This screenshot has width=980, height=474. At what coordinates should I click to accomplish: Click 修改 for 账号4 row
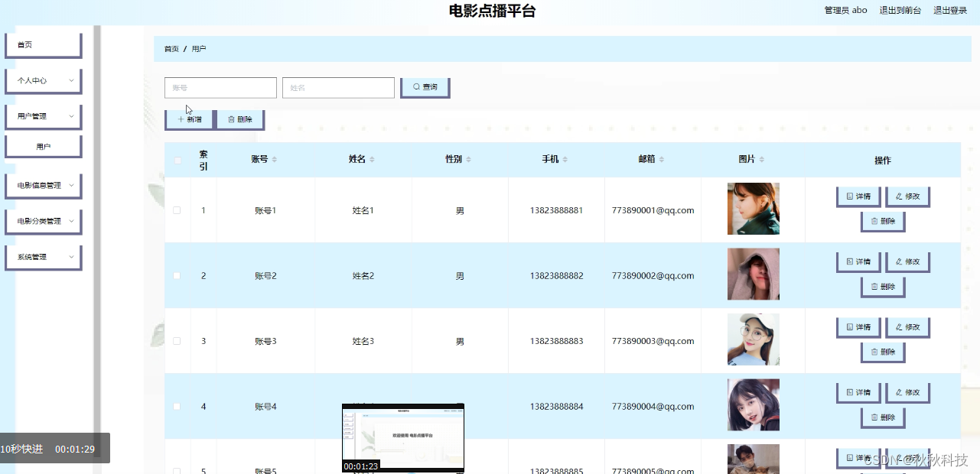(x=907, y=393)
